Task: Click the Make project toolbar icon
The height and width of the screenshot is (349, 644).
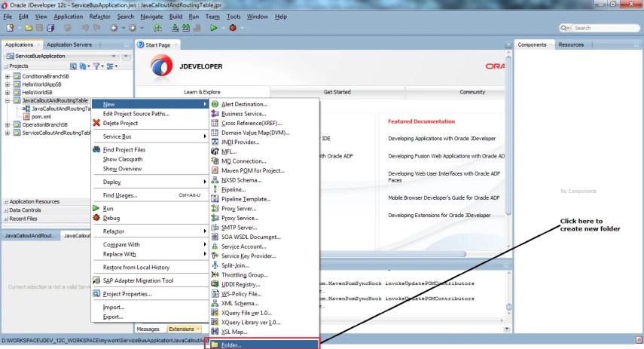Action: [175, 28]
